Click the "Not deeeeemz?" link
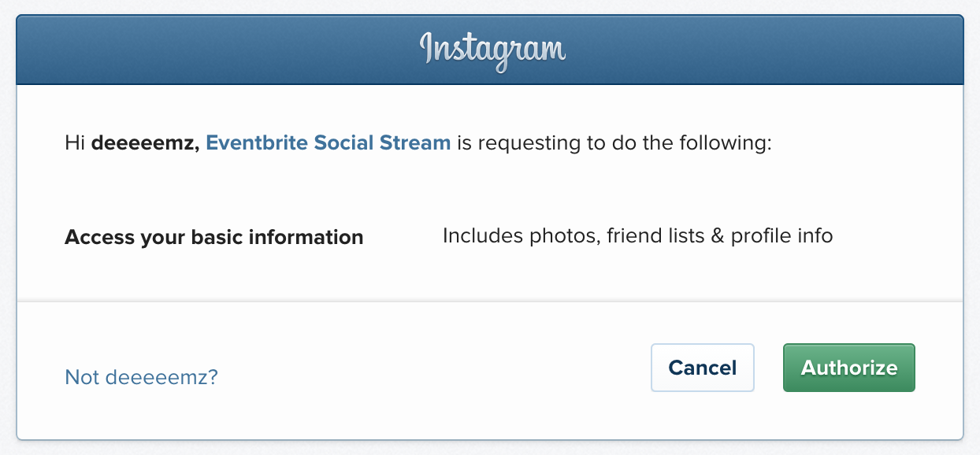This screenshot has height=455, width=980. (x=141, y=377)
